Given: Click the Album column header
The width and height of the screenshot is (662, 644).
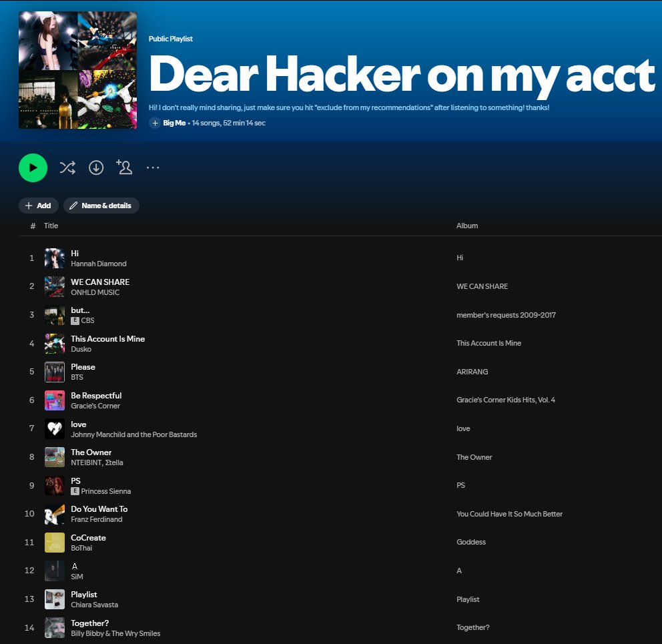Looking at the screenshot, I should pyautogui.click(x=467, y=226).
